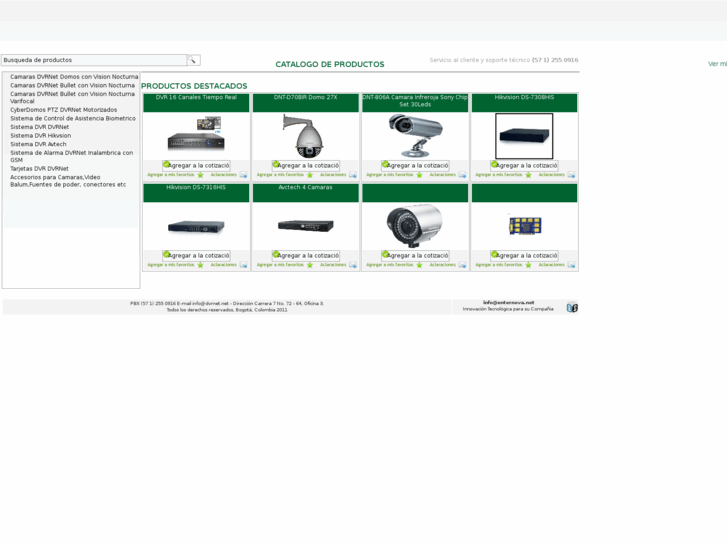
Task: View Hikvision DS-7308HIS product image
Action: [524, 136]
